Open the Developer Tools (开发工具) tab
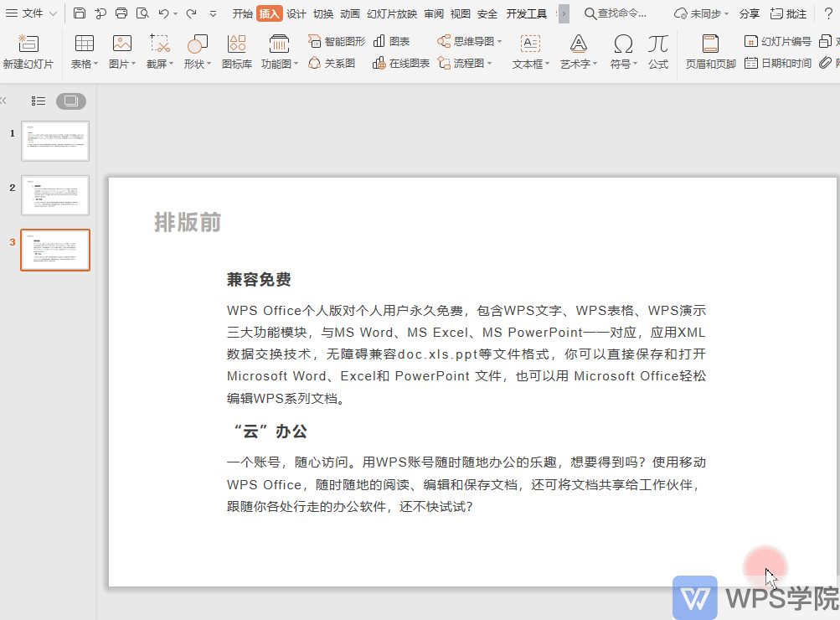This screenshot has height=620, width=840. click(527, 14)
